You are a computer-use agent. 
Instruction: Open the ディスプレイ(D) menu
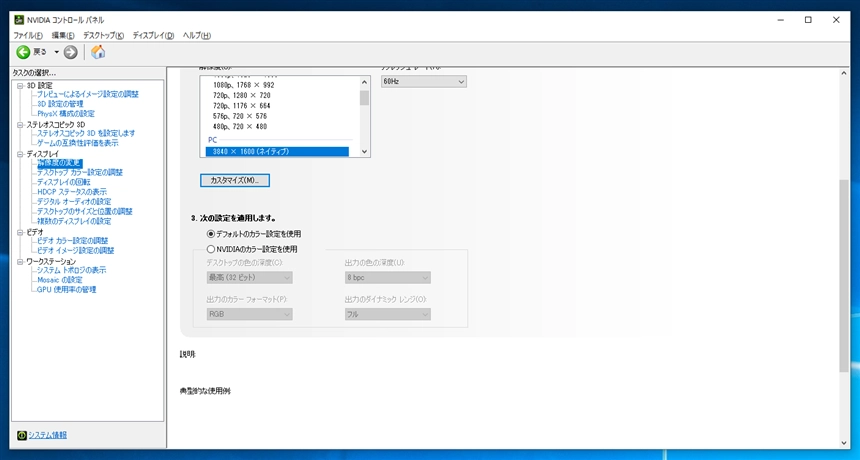pos(153,36)
